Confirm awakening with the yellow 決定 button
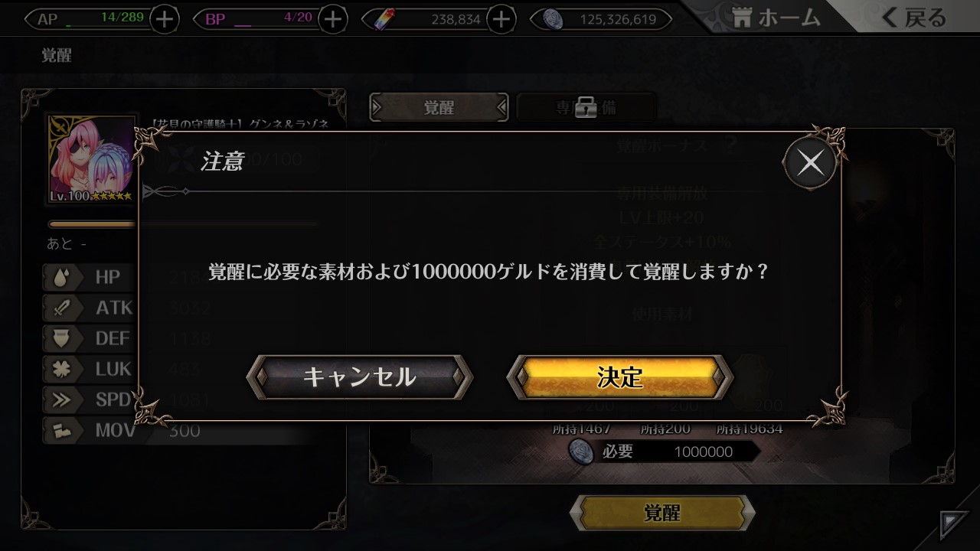This screenshot has width=980, height=551. [620, 377]
